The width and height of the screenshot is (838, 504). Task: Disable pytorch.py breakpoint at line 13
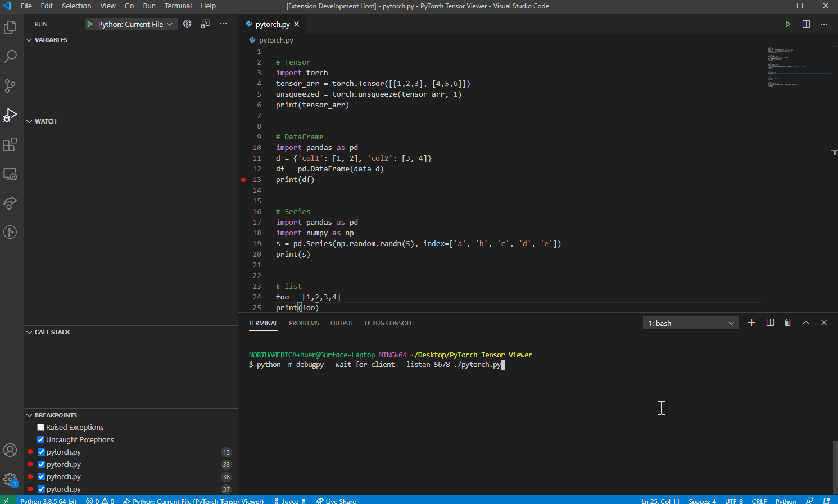click(41, 452)
